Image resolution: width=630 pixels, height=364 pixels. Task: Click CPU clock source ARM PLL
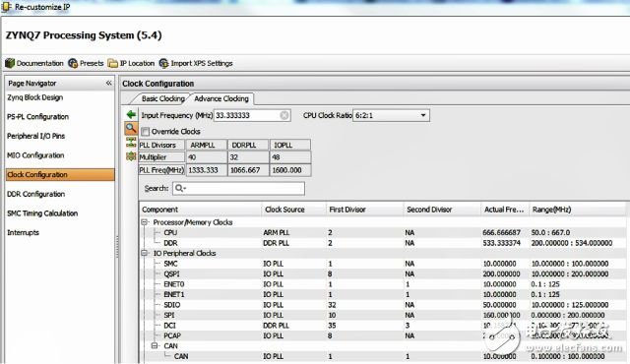click(277, 232)
